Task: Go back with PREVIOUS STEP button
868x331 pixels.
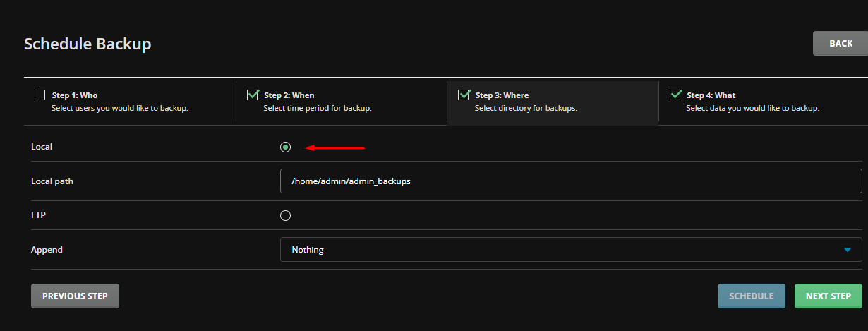Action: [75, 296]
